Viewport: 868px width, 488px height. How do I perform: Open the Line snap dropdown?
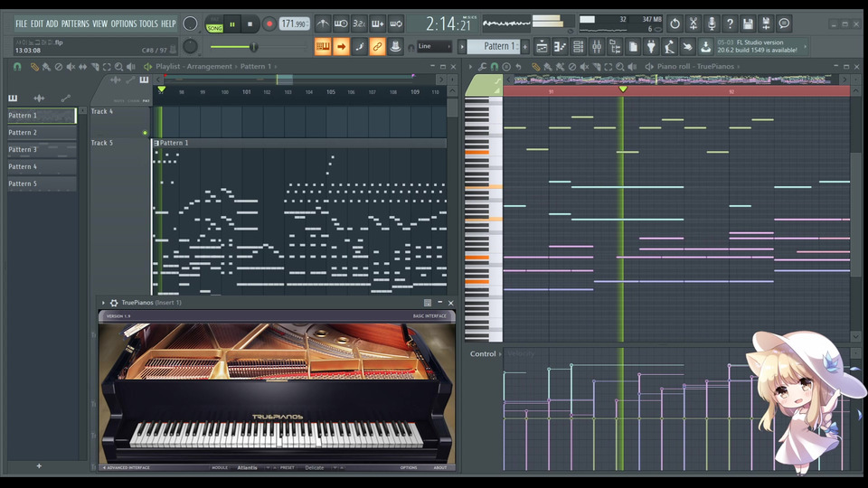[434, 46]
